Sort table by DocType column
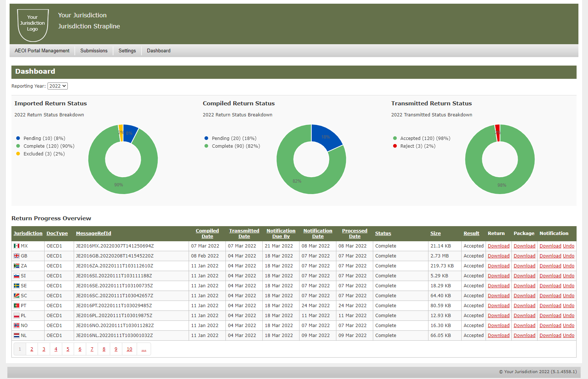Viewport: 588px width, 379px height. click(57, 234)
